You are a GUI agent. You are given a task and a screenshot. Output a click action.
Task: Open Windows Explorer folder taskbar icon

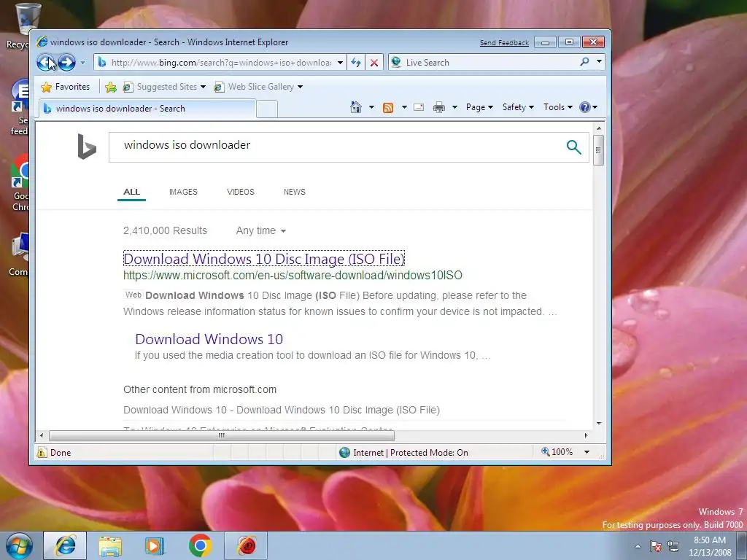[x=111, y=546]
